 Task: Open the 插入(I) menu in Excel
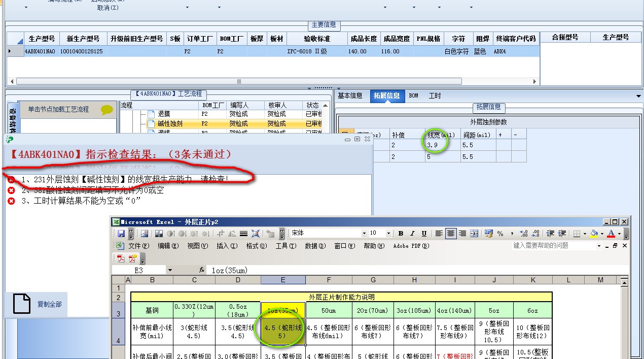click(x=227, y=246)
